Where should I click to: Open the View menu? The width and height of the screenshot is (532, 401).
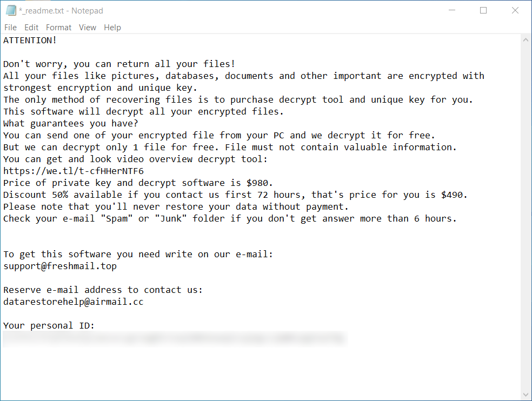click(87, 28)
